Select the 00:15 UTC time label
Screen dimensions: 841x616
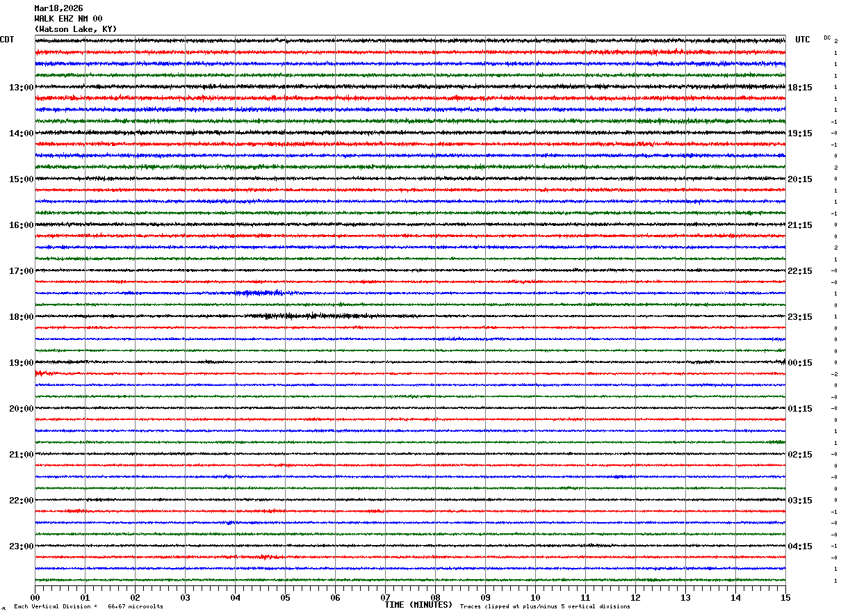(800, 363)
